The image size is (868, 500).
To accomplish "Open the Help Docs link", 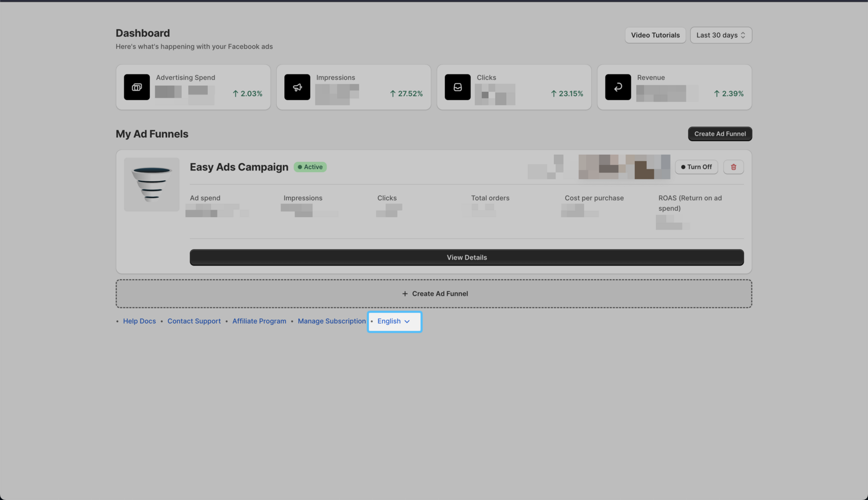I will (x=139, y=321).
